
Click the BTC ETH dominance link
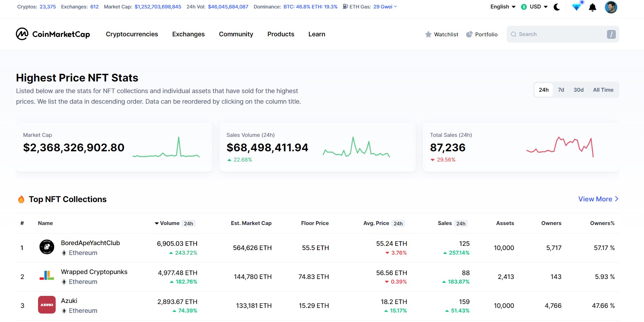pos(310,7)
